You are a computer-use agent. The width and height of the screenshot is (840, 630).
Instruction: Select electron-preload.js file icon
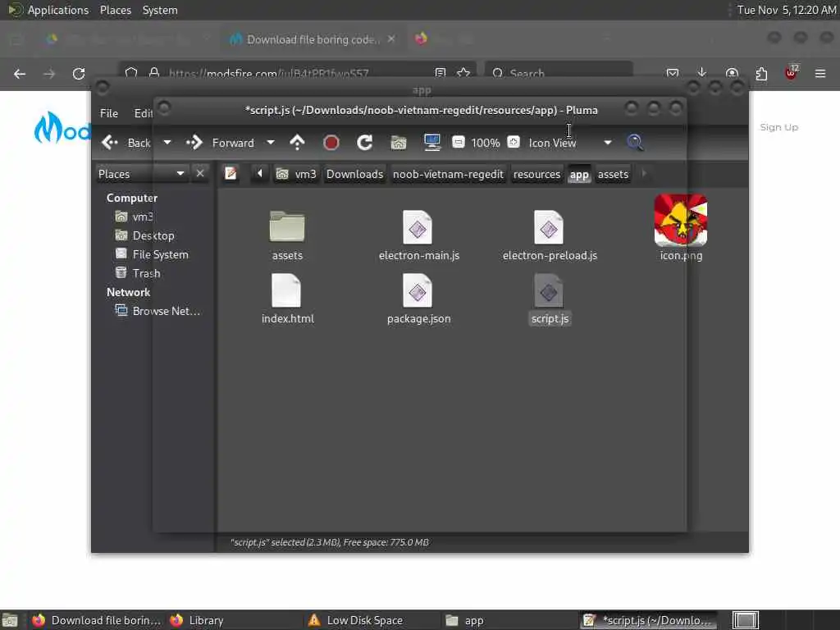[x=549, y=226]
